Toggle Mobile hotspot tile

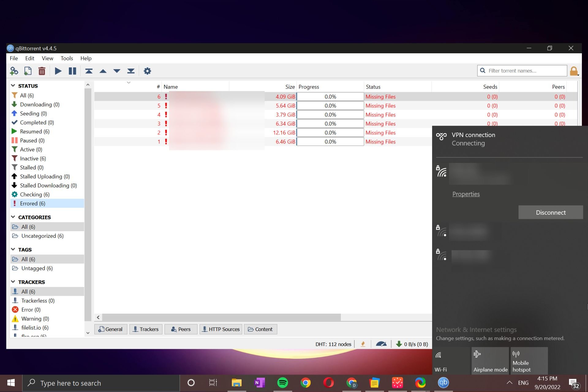[x=529, y=361]
